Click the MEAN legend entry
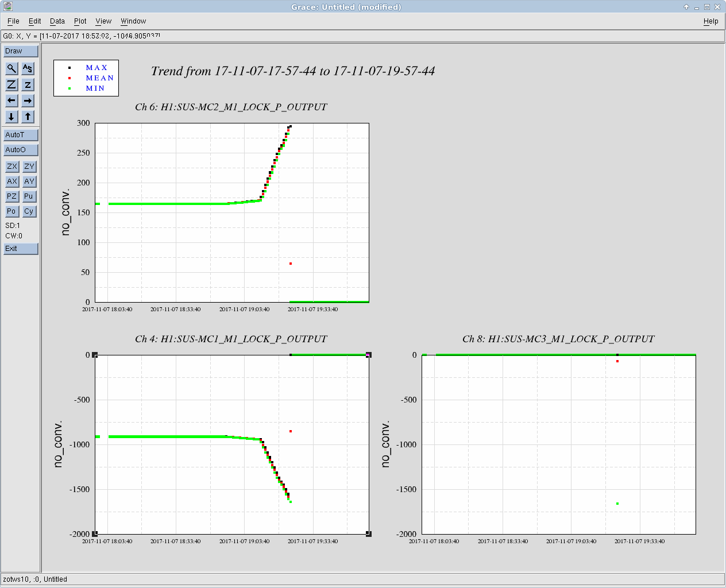Screen dimensions: 726x588 [100, 78]
